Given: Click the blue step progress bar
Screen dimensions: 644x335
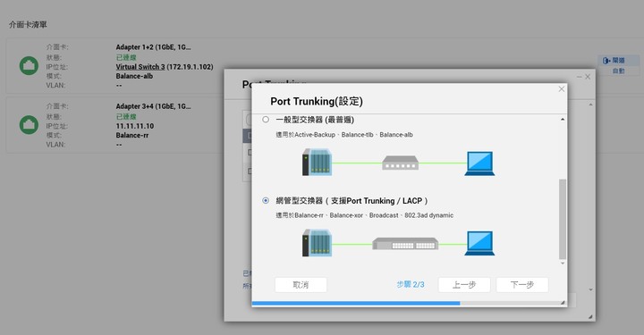Looking at the screenshot, I should (x=356, y=304).
